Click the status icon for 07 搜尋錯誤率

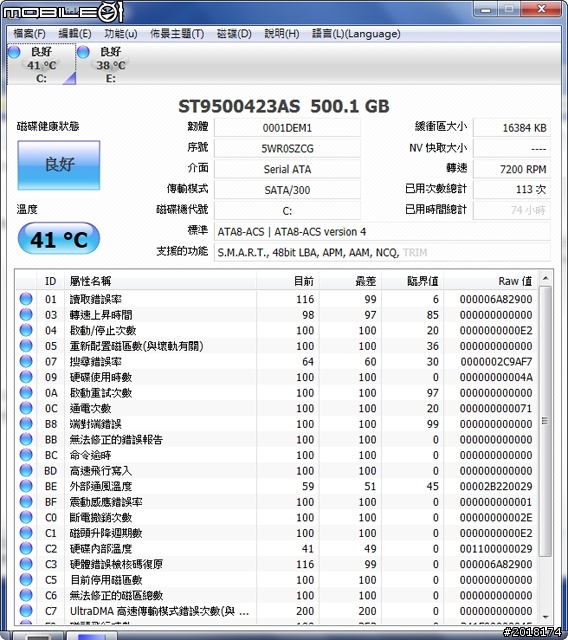[x=26, y=361]
